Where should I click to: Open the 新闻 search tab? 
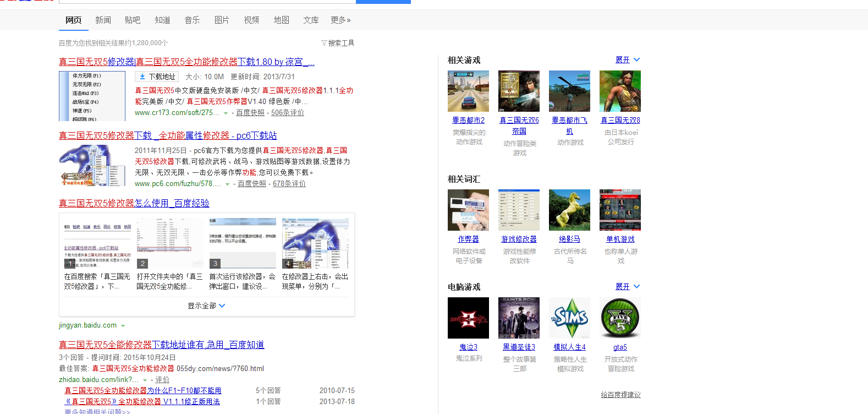pos(103,20)
